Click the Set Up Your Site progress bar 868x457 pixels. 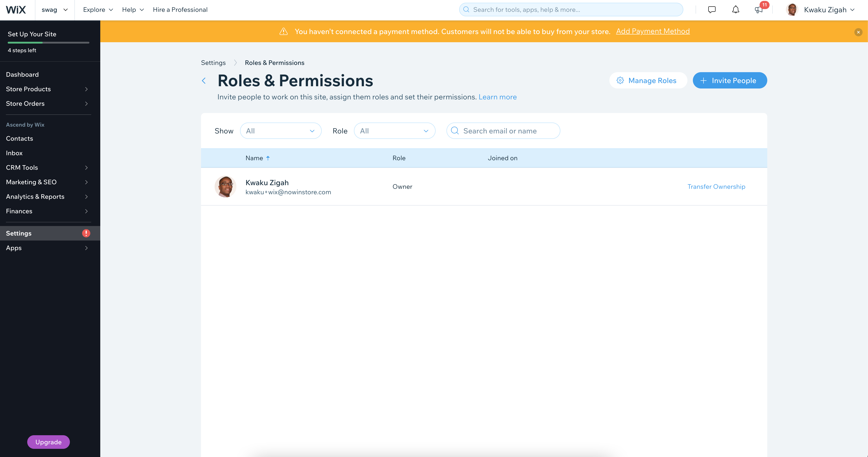pyautogui.click(x=49, y=43)
